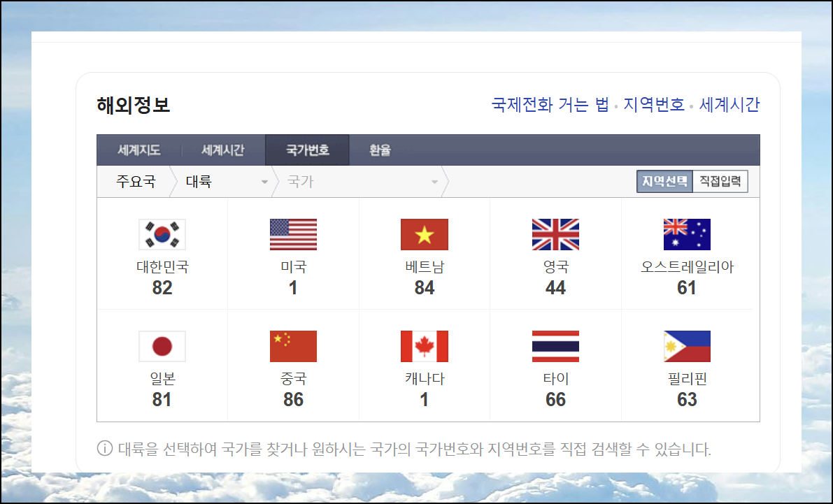833x504 pixels.
Task: Select the 주요국 breadcrumb item
Action: pos(136,182)
